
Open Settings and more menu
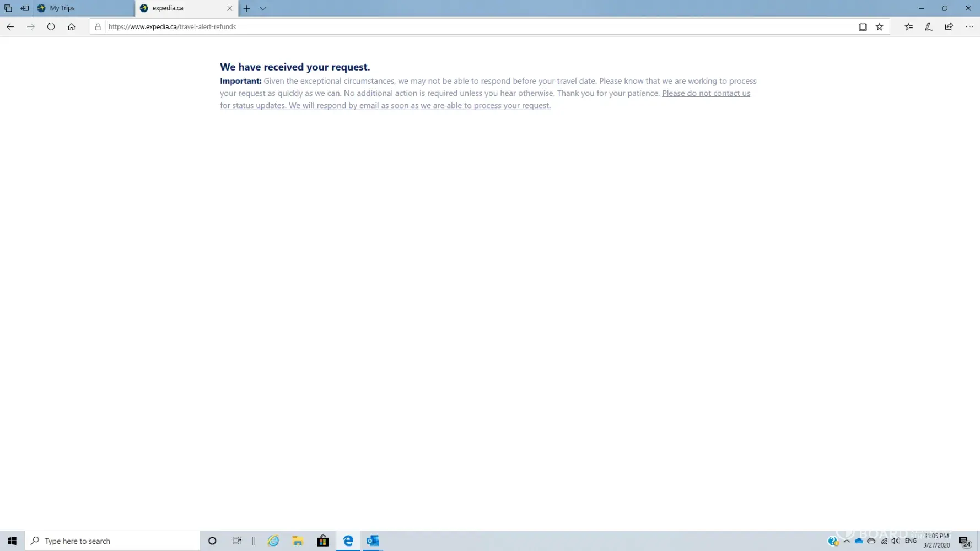point(970,26)
